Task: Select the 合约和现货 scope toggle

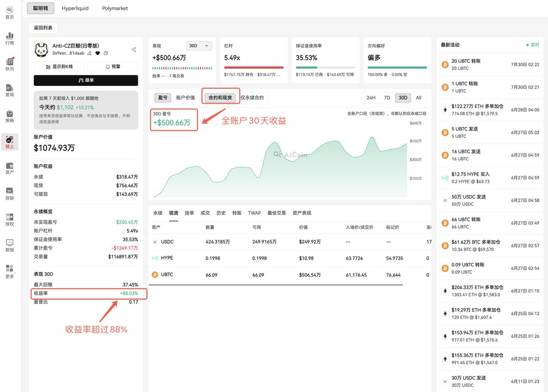Action: pos(220,98)
